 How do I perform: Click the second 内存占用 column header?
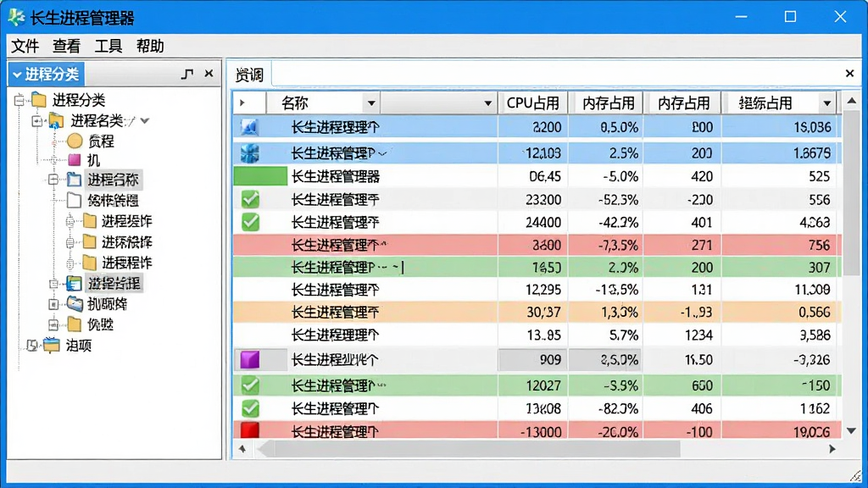[x=683, y=103]
